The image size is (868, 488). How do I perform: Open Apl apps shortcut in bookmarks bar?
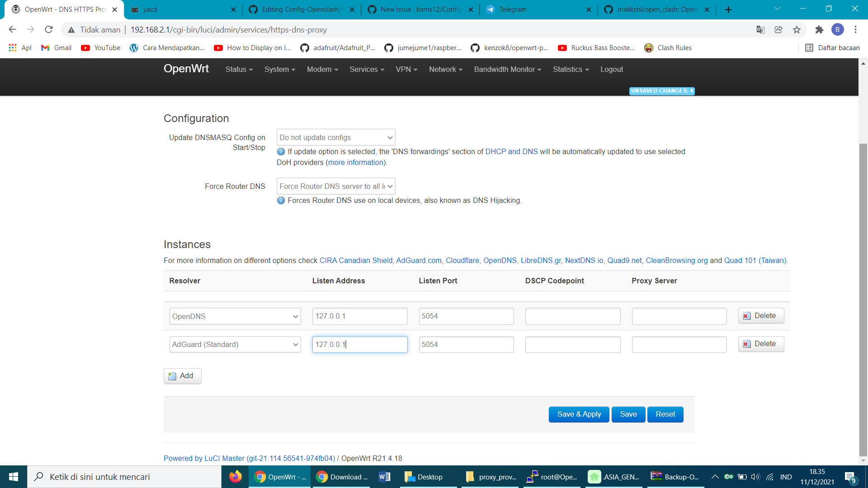20,48
